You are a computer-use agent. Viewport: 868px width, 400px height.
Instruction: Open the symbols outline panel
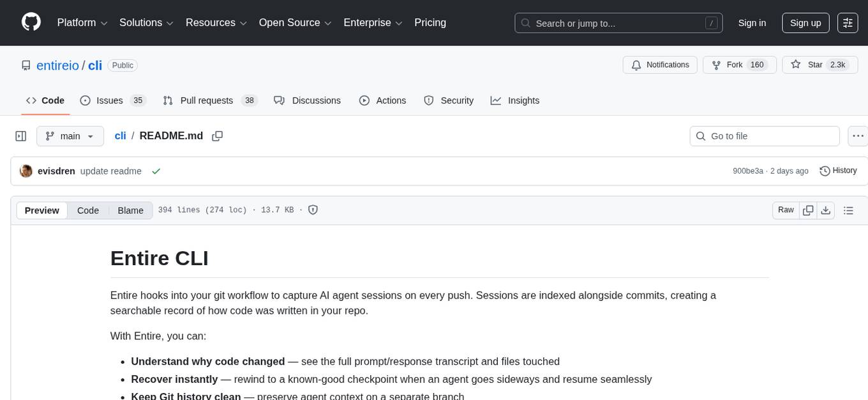coord(848,210)
